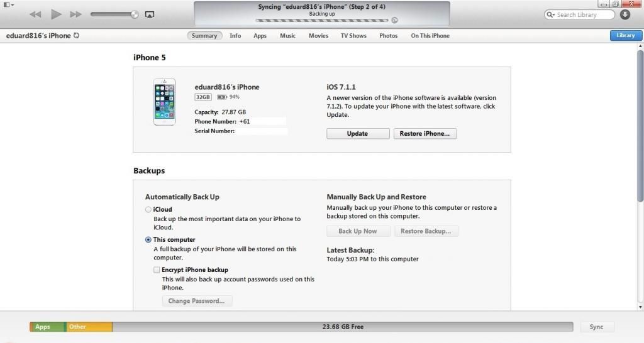Open the AirPlay icon

pyautogui.click(x=150, y=14)
